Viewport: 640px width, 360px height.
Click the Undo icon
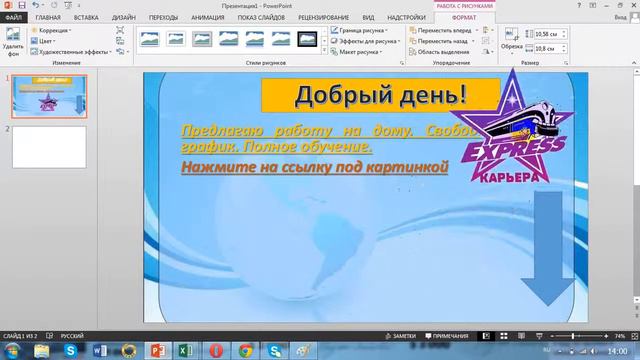[36, 5]
